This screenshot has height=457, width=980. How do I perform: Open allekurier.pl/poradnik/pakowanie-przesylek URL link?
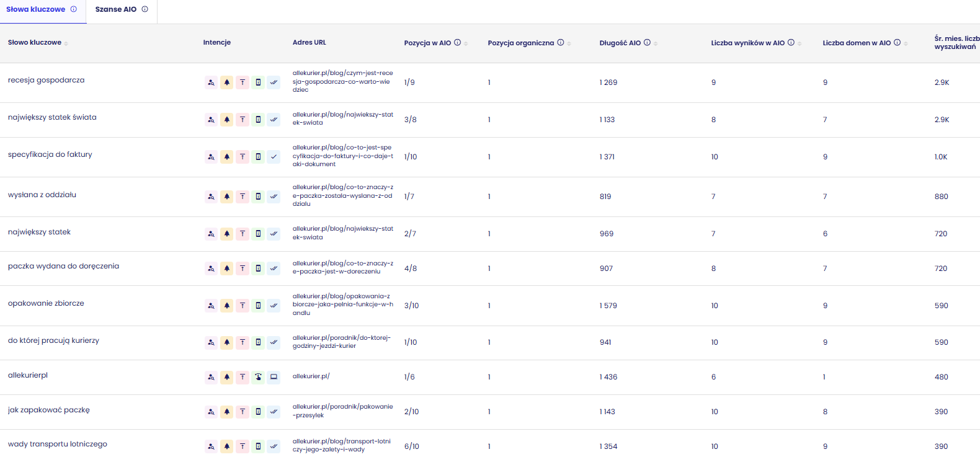pyautogui.click(x=342, y=411)
